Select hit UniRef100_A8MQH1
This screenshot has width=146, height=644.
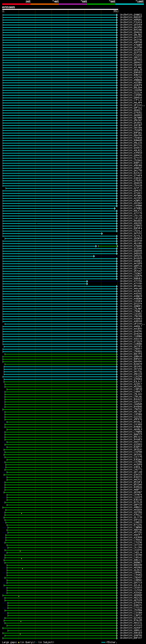click(x=131, y=20)
